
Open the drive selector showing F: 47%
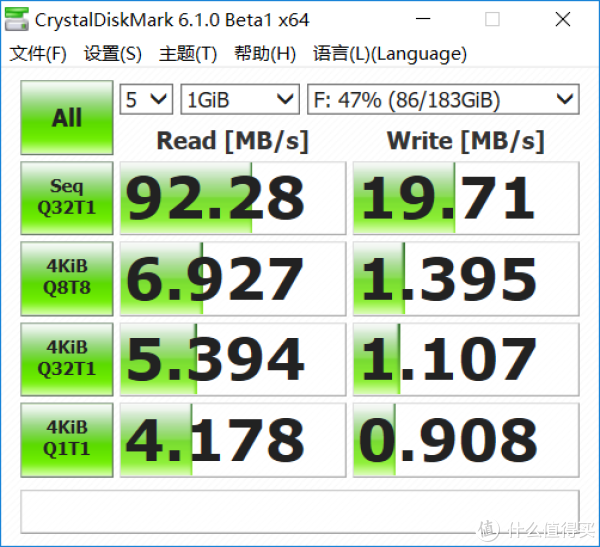(443, 100)
